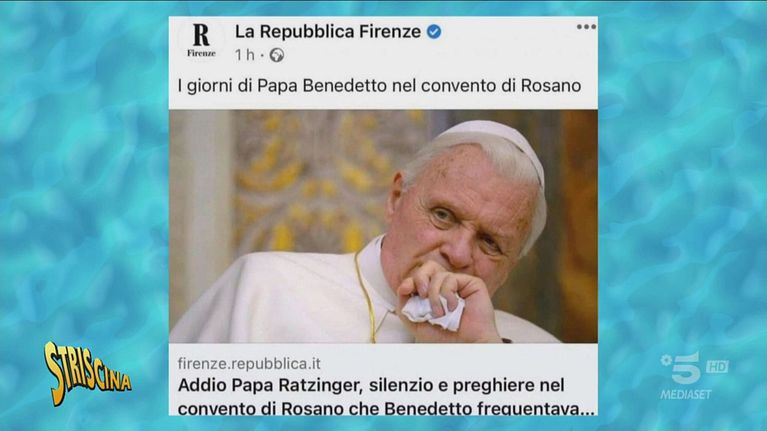Click the small flower icon near 5 logo

tap(666, 360)
